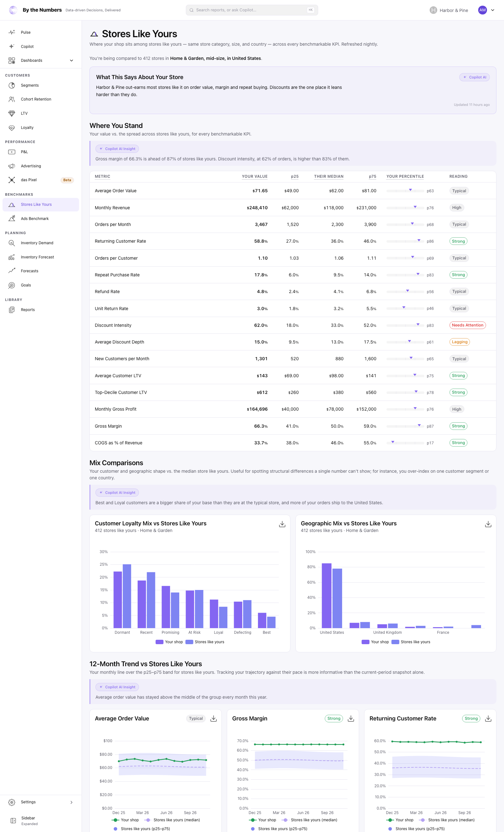
Task: Open Cohort Retention page
Action: pyautogui.click(x=41, y=99)
